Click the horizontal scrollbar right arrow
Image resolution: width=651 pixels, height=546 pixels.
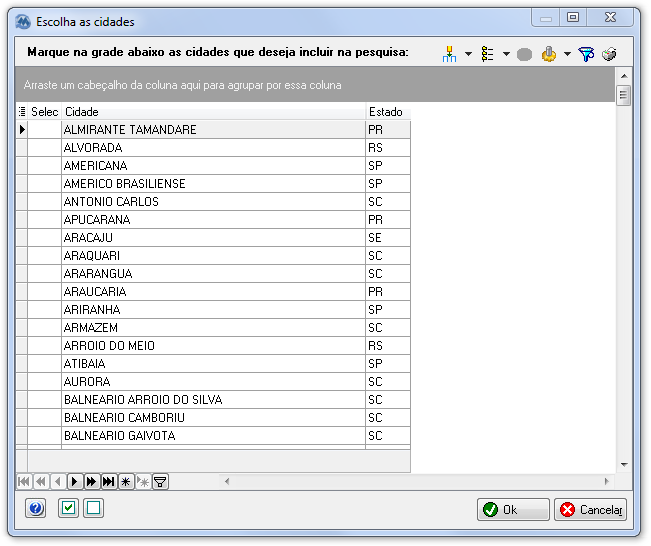[607, 481]
